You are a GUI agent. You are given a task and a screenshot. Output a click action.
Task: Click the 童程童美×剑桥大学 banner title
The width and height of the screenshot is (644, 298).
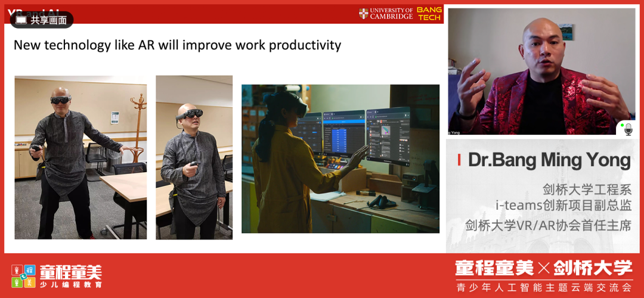543,268
